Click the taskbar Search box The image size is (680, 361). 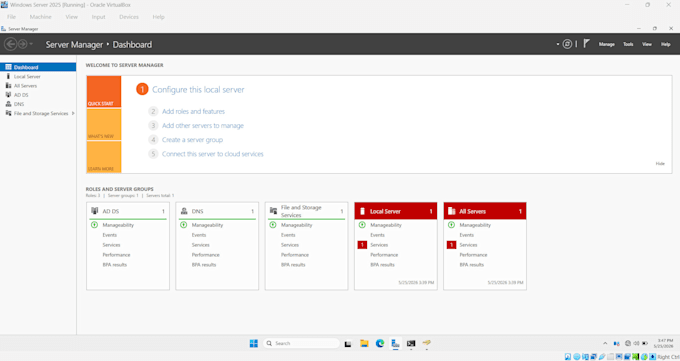[301, 343]
